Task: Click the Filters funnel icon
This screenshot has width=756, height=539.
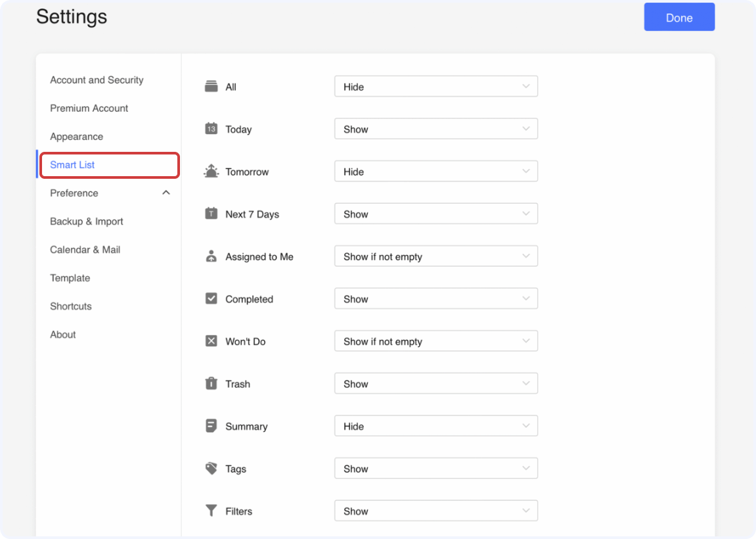Action: [211, 510]
